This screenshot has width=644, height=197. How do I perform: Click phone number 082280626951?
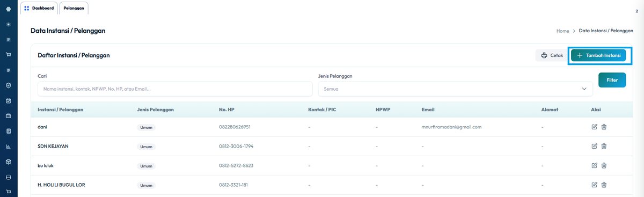click(235, 127)
